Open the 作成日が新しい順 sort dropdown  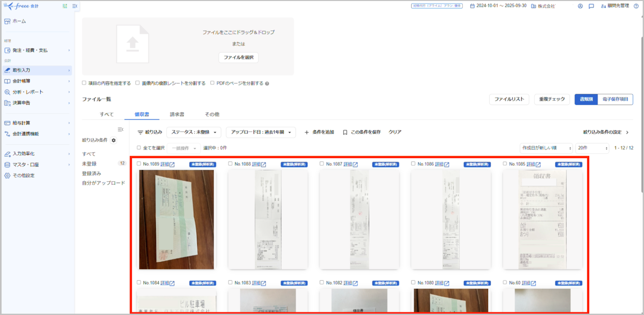[x=546, y=148]
